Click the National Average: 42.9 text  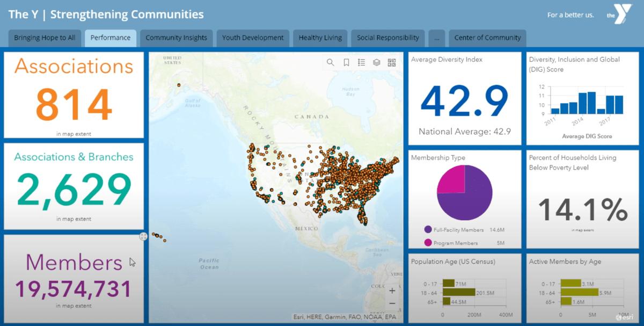(x=465, y=132)
